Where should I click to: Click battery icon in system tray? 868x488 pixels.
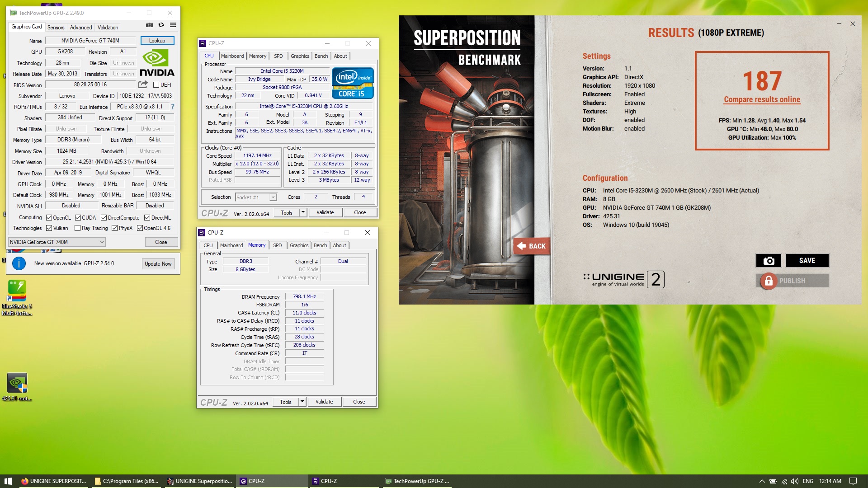pos(773,481)
